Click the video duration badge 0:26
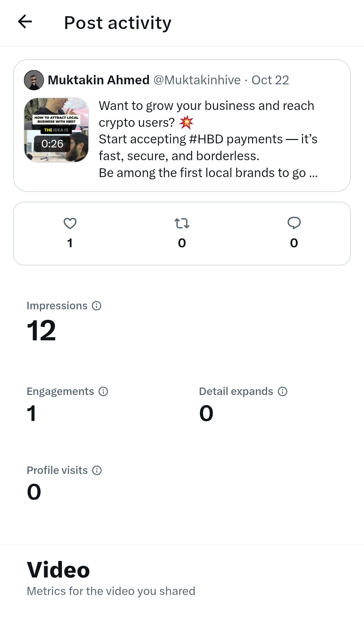Screen dimensions: 364x623 [x=52, y=144]
